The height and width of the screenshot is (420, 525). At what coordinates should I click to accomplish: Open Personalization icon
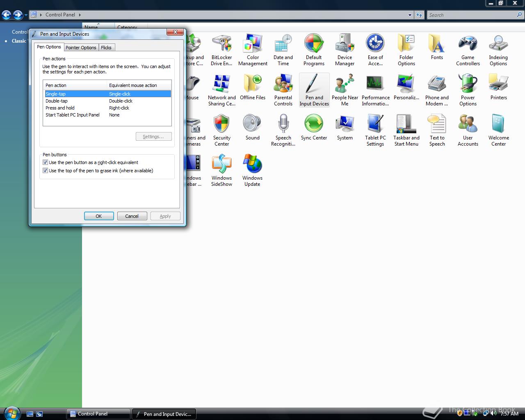[x=406, y=87]
